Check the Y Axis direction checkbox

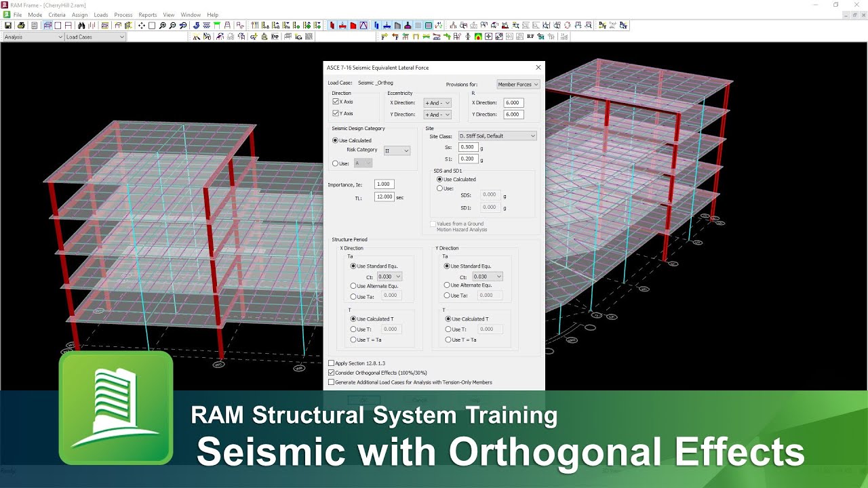336,113
